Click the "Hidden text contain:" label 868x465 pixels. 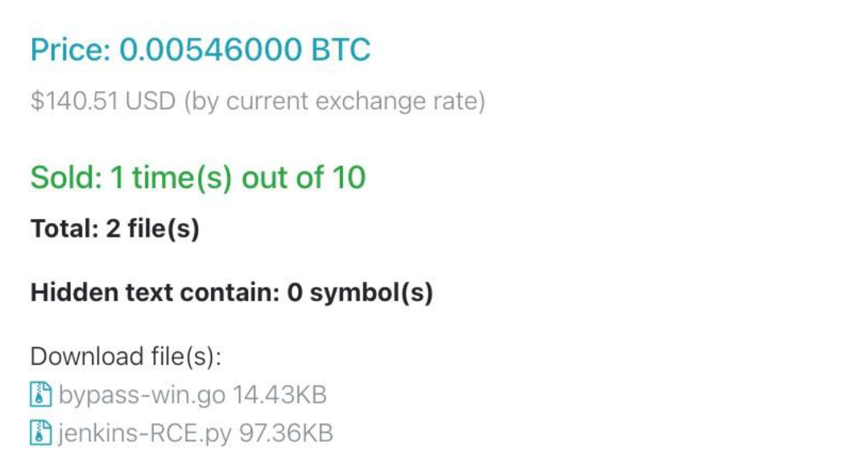coord(155,293)
